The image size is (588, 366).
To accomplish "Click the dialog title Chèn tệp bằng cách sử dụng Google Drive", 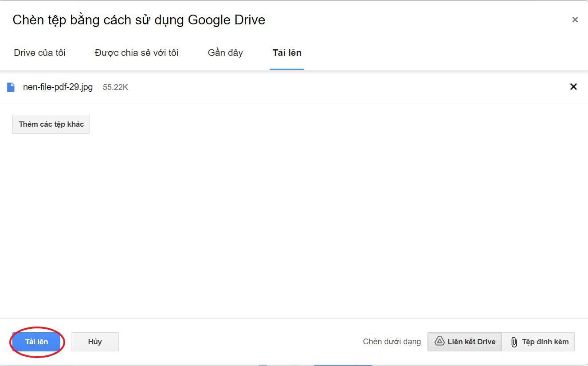I will [139, 20].
